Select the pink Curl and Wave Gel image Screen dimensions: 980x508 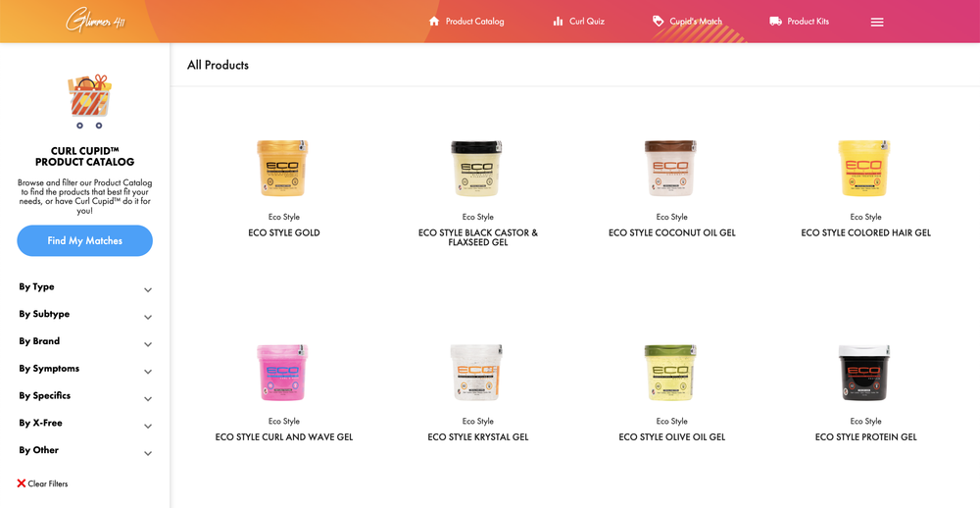(284, 373)
